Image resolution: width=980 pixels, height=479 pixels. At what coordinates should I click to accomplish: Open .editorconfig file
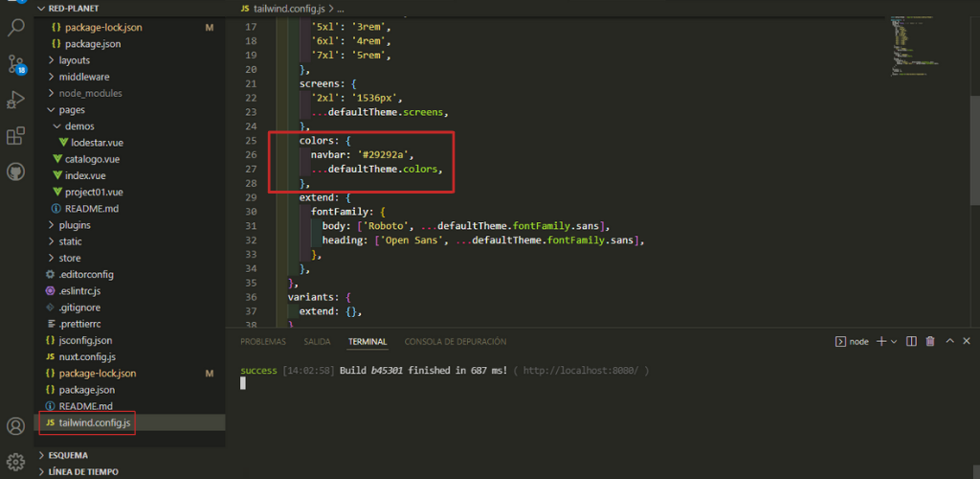click(x=85, y=275)
